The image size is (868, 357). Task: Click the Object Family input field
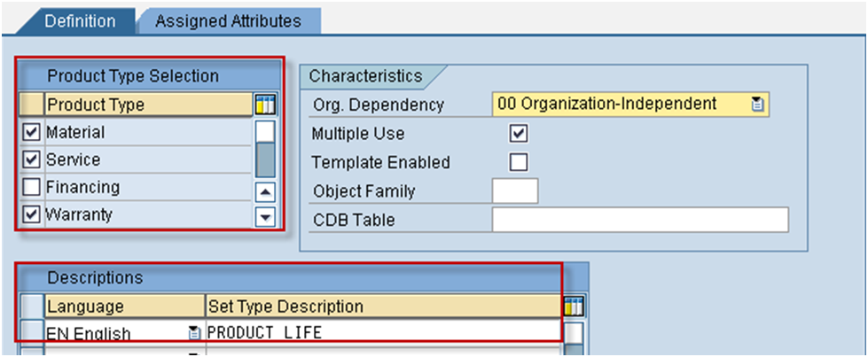tap(515, 191)
